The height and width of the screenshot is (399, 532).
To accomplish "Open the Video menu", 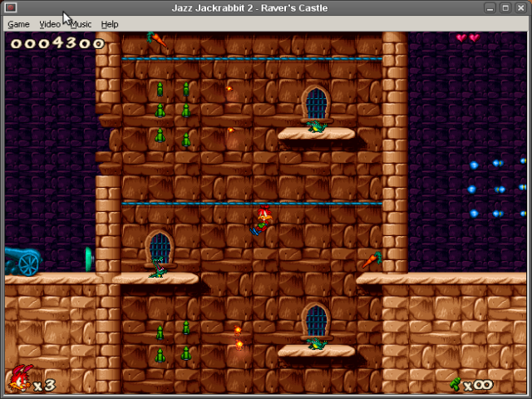I will point(50,24).
